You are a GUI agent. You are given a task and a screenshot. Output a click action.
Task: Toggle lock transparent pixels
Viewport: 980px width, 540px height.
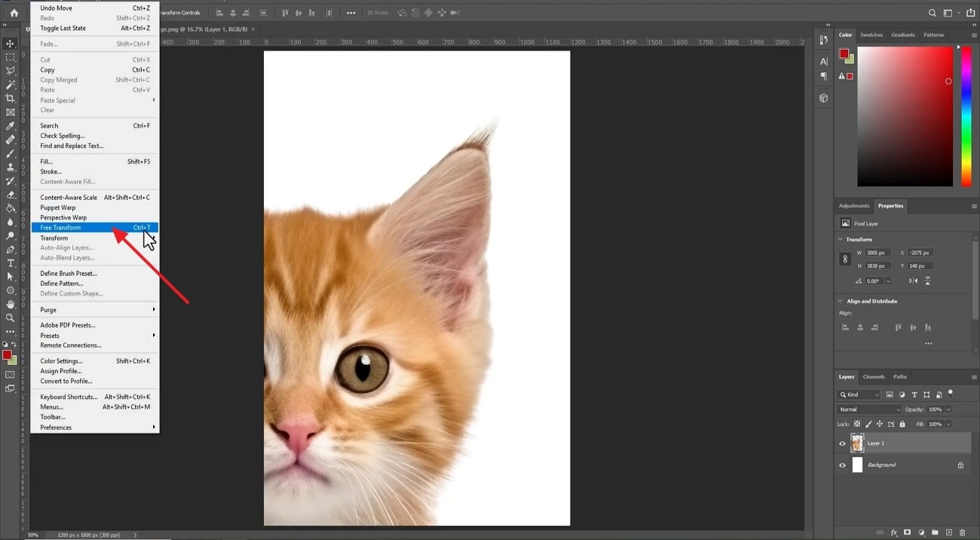click(857, 424)
